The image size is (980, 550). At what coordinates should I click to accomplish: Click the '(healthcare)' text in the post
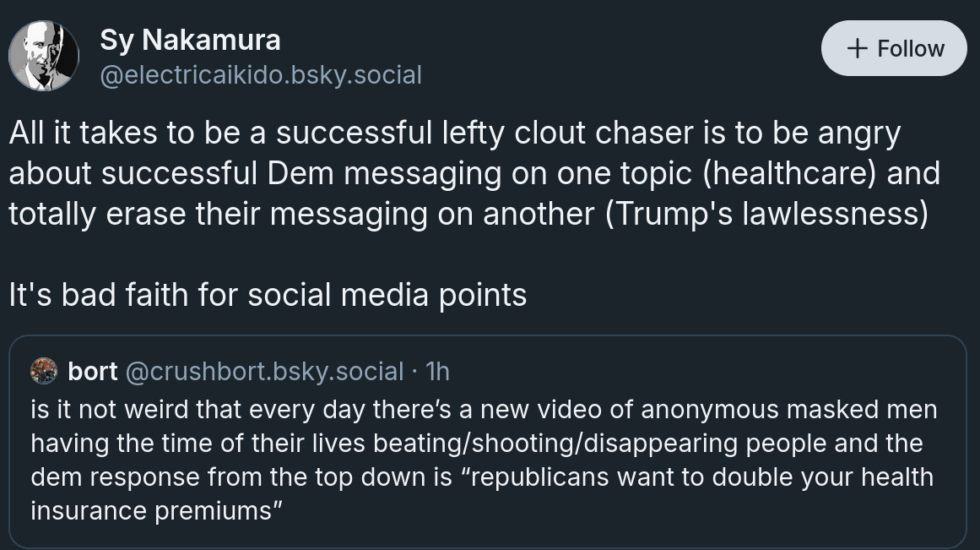click(x=788, y=173)
